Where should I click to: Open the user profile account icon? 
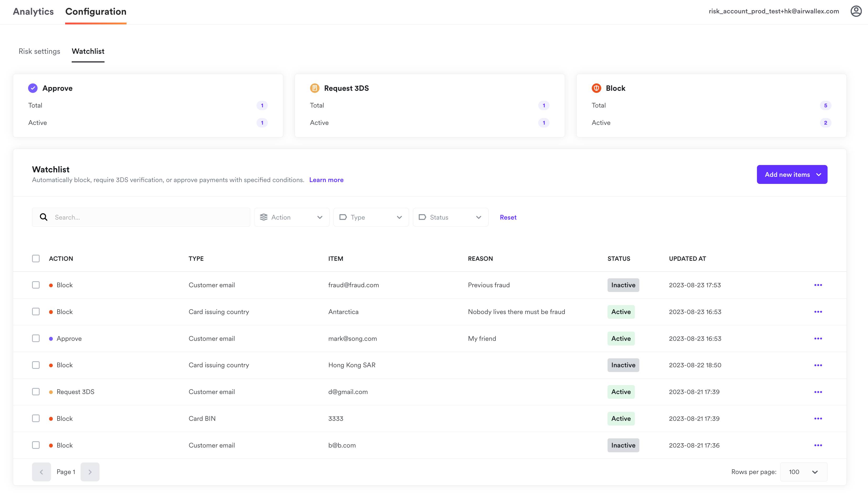pyautogui.click(x=856, y=11)
